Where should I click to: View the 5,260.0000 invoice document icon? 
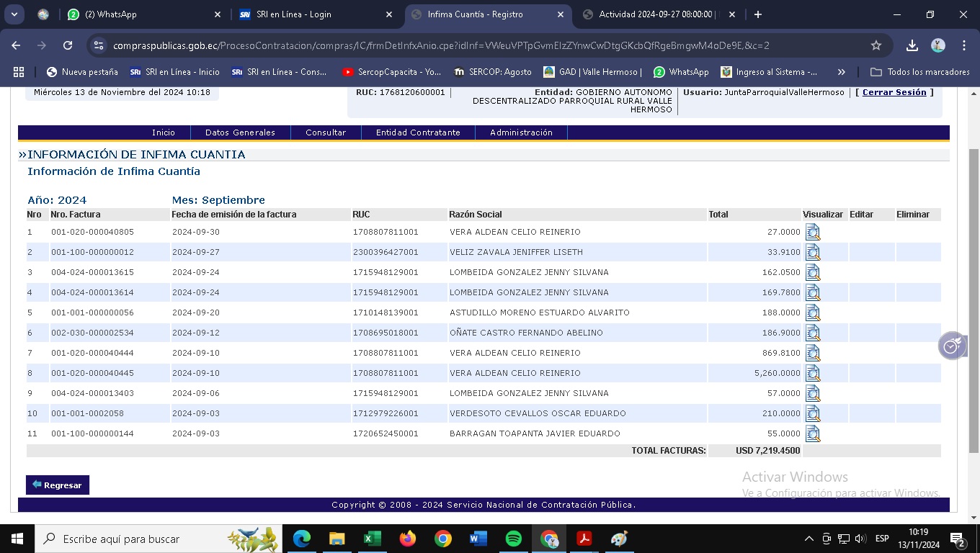(x=812, y=373)
